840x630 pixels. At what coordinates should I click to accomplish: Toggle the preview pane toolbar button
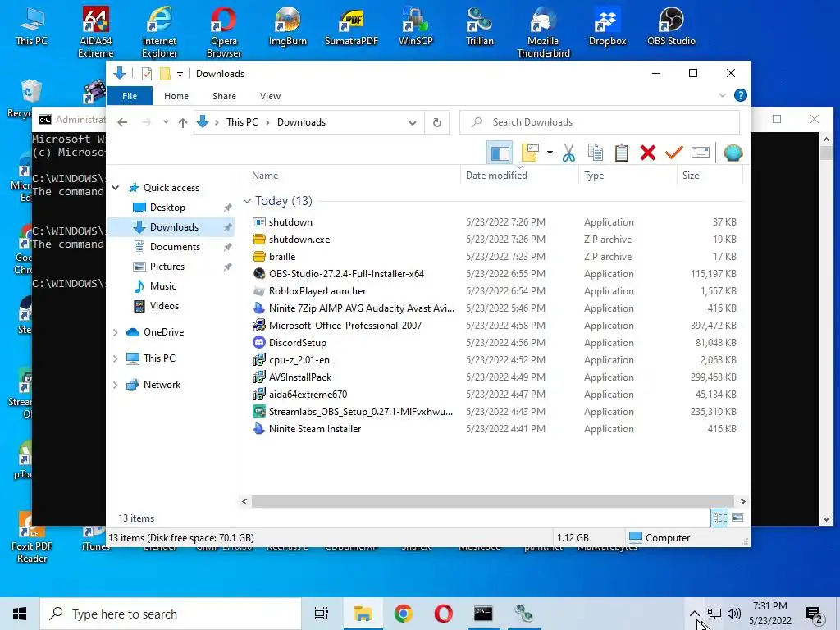pyautogui.click(x=500, y=153)
